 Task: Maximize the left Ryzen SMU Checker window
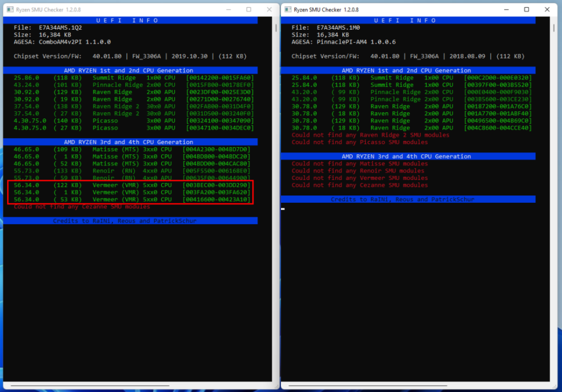(249, 10)
